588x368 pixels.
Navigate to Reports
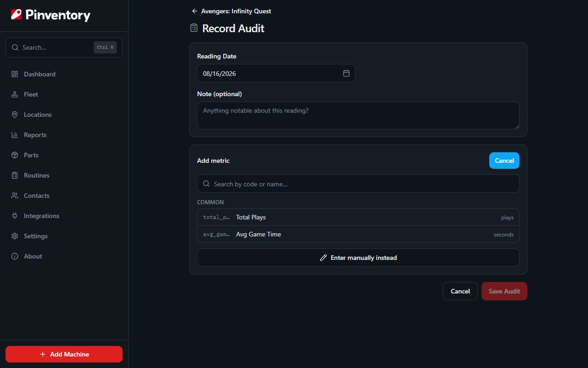(64, 135)
